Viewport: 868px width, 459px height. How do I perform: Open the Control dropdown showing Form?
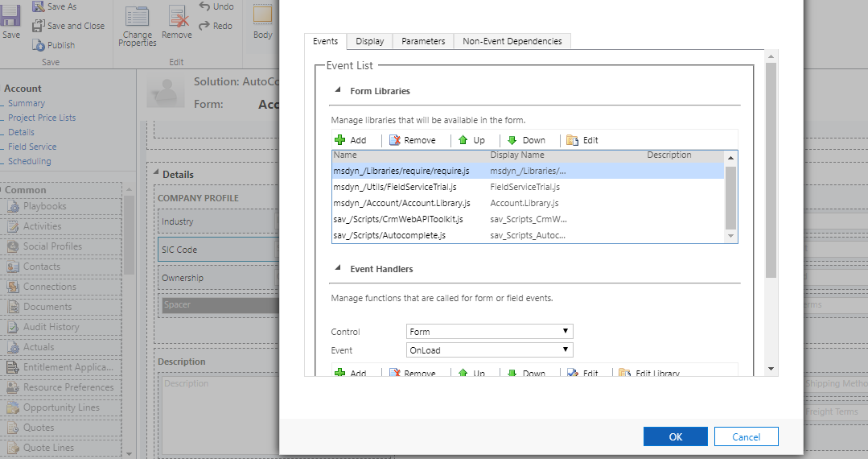tap(489, 332)
